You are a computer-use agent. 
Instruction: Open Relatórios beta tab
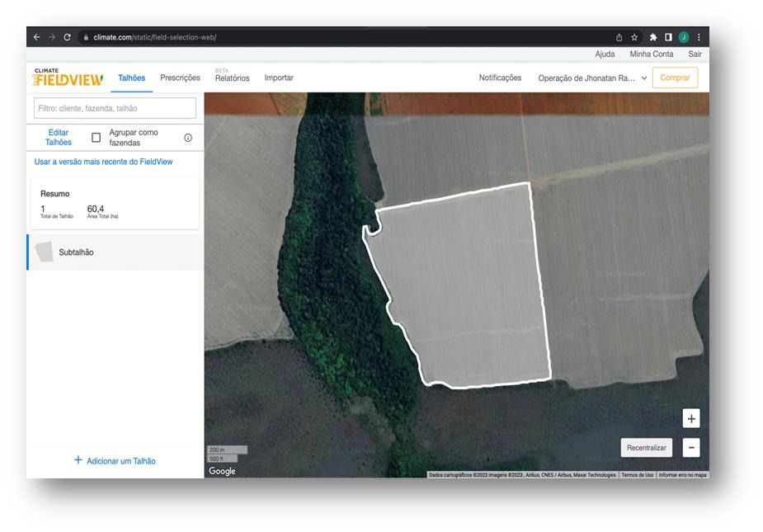coord(232,78)
